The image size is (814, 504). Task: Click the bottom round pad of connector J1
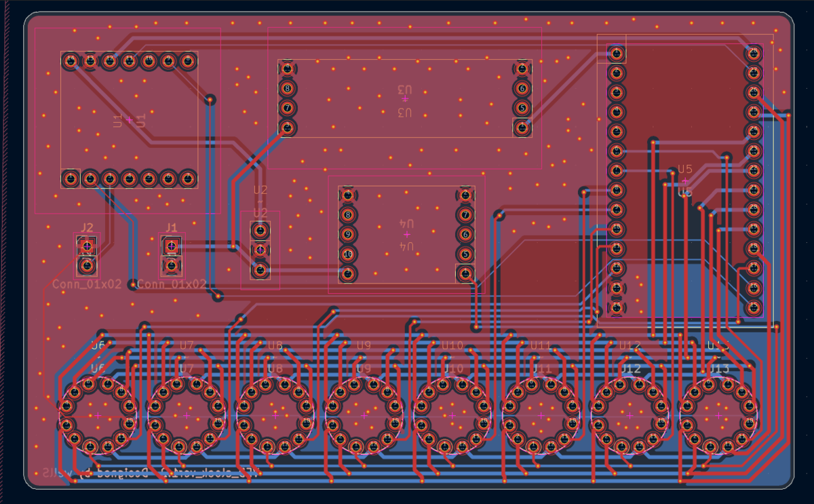click(x=172, y=265)
